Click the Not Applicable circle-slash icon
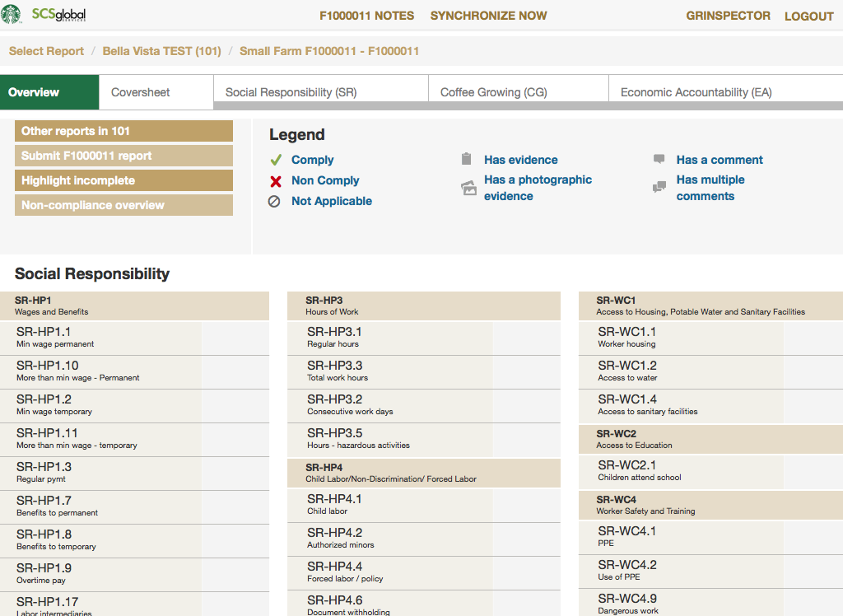Screen dimensions: 843x616 (275, 201)
